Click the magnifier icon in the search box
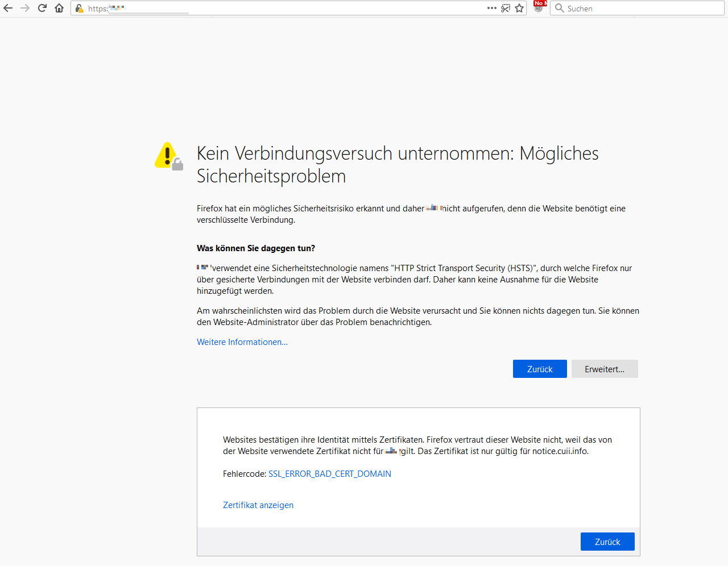The image size is (728, 566). click(560, 8)
